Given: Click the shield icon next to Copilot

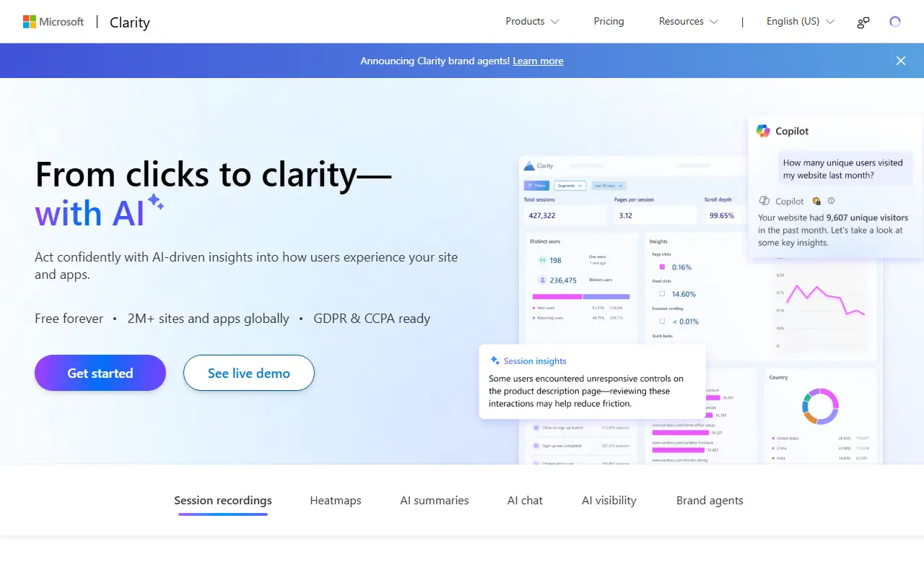Looking at the screenshot, I should (816, 202).
